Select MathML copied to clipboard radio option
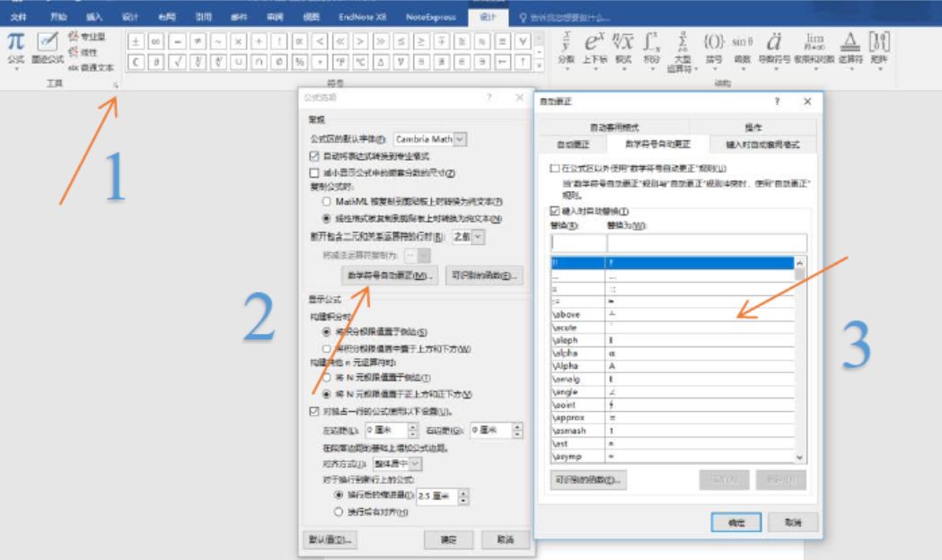This screenshot has height=560, width=942. [326, 202]
